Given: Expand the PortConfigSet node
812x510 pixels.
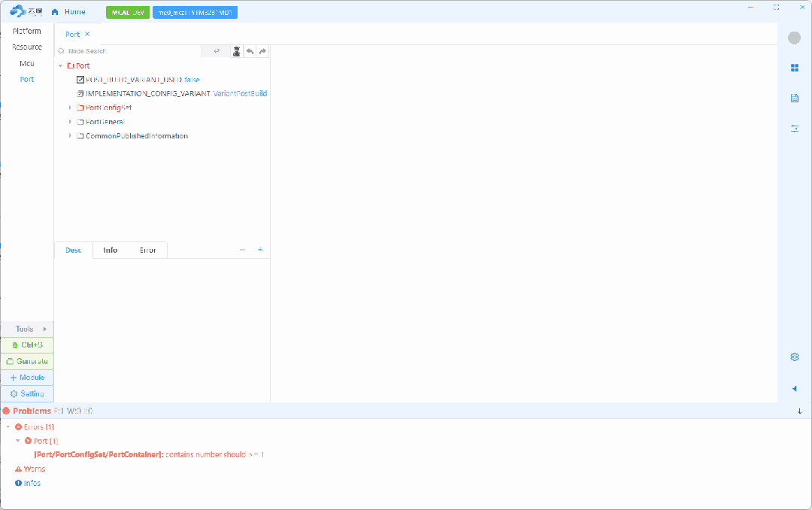Looking at the screenshot, I should [x=70, y=108].
